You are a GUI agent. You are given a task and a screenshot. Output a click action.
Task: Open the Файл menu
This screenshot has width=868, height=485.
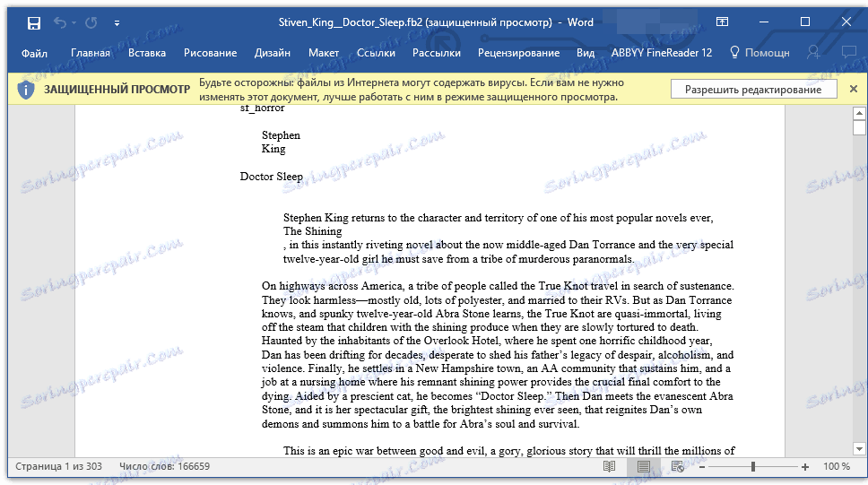pyautogui.click(x=34, y=53)
